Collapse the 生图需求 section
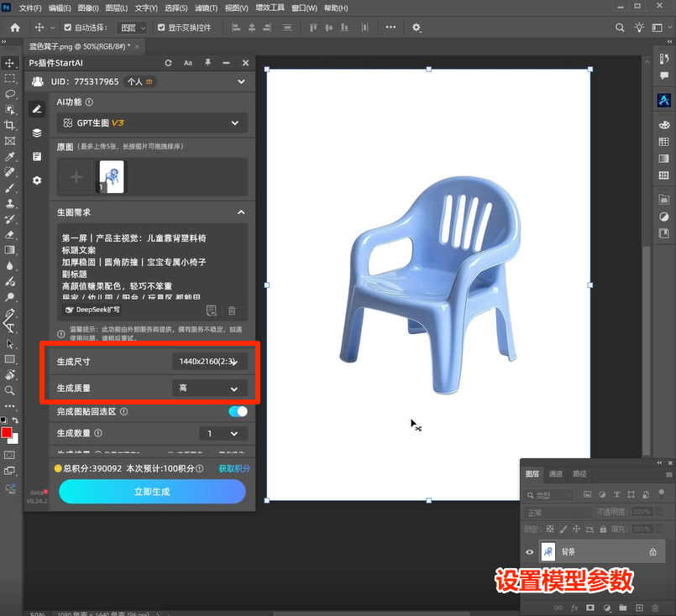Viewport: 676px width, 616px height. pos(241,212)
